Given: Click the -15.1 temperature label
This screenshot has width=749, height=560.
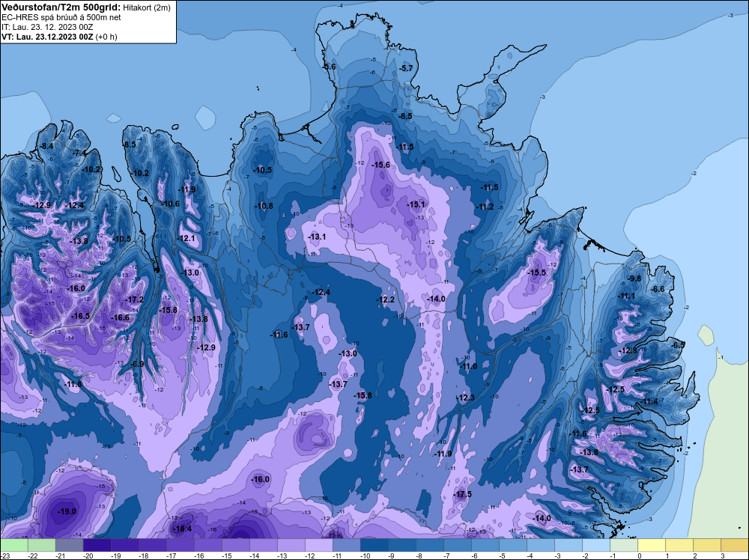Looking at the screenshot, I should click(416, 204).
